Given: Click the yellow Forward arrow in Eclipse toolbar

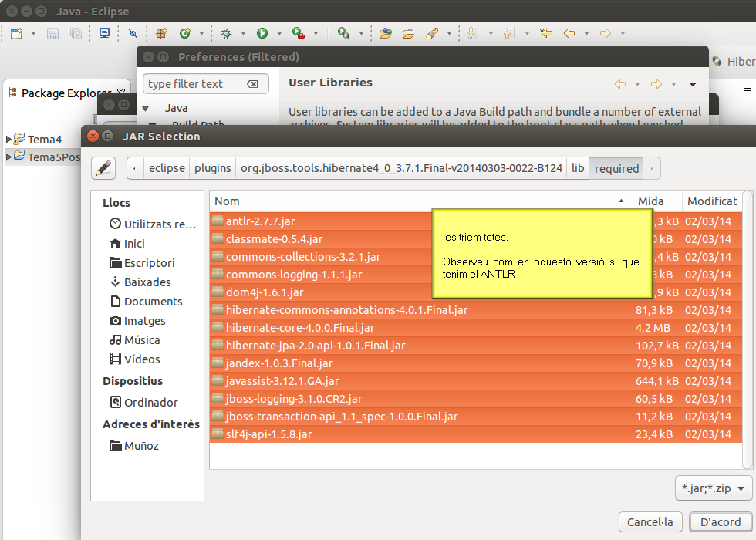Looking at the screenshot, I should tap(606, 33).
